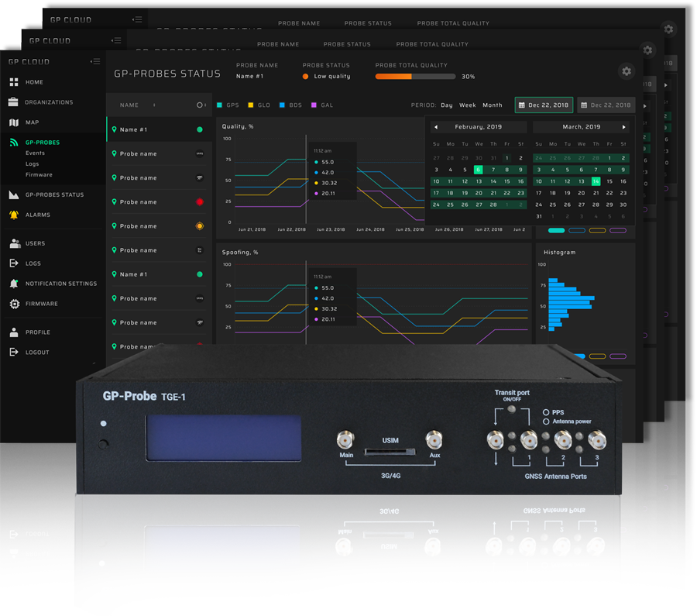Click the Probe Total Quality progress bar
697x616 pixels.
click(415, 77)
